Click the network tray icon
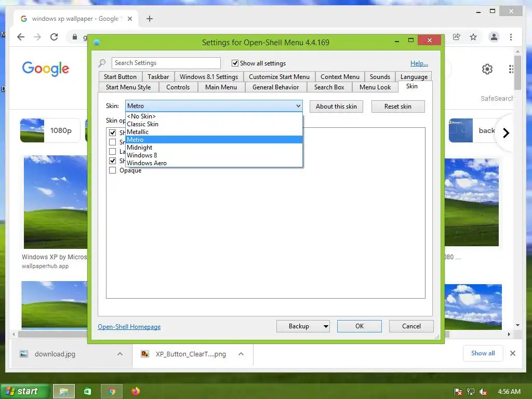Screen dimensions: 532x399 470,392
